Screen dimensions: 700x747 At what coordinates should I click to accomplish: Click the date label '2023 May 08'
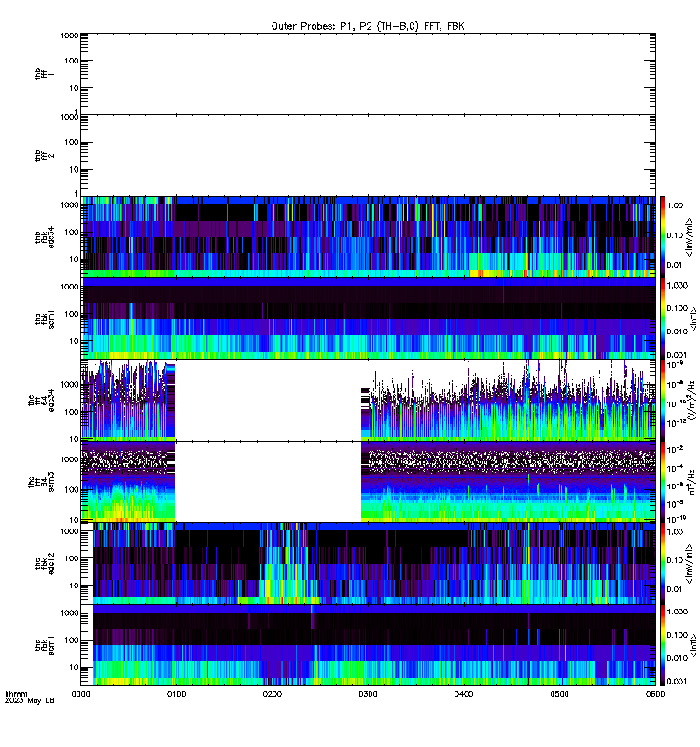coord(30,701)
